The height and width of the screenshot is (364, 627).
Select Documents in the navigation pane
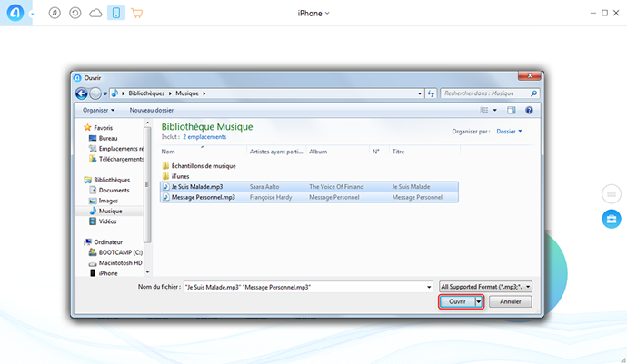110,191
